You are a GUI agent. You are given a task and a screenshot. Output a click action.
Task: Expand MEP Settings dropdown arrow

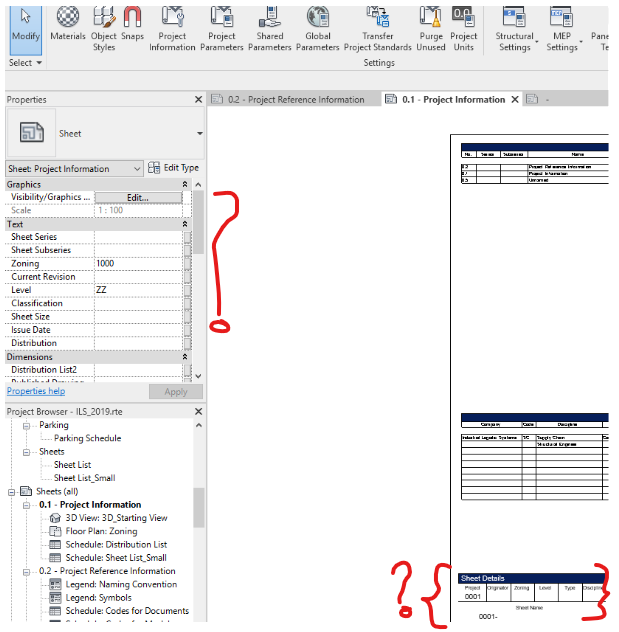[x=581, y=42]
